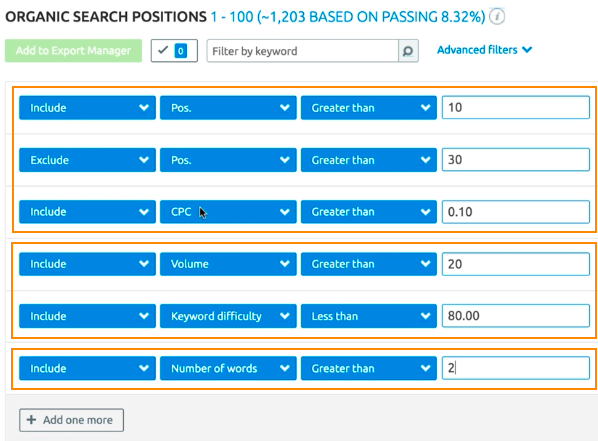
Task: Edit the value field containing 30
Action: (516, 159)
